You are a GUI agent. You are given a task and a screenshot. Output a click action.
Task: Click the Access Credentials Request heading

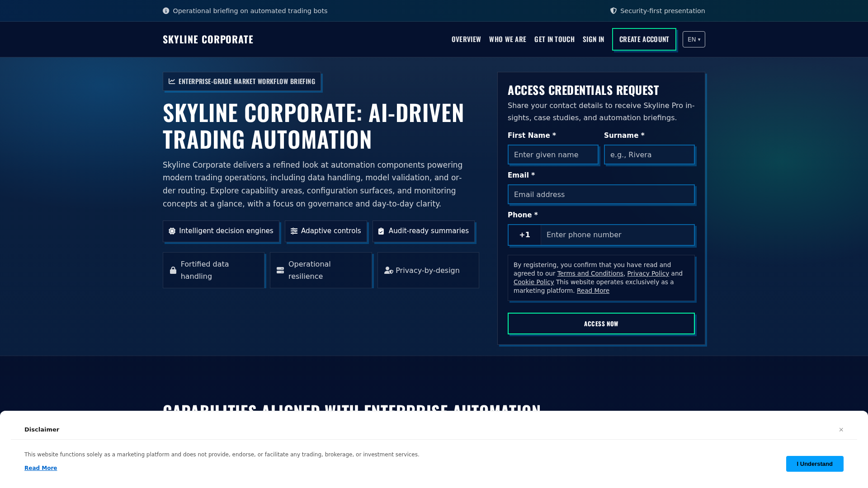pos(583,90)
